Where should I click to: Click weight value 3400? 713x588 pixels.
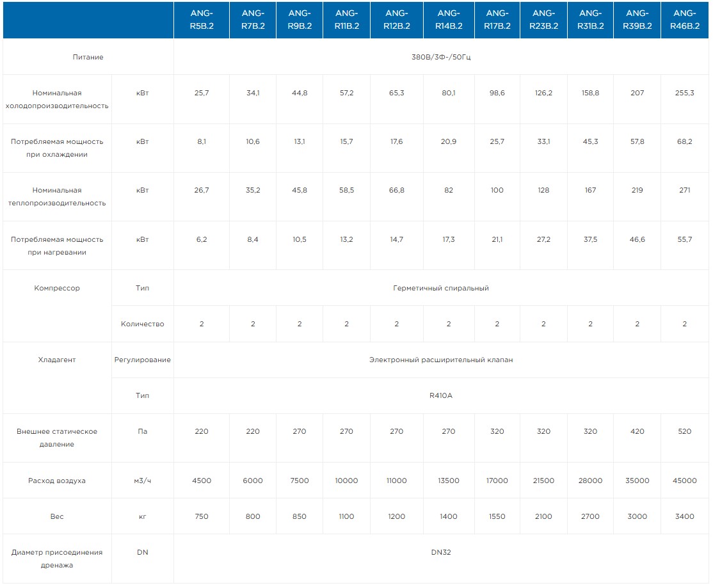point(684,516)
